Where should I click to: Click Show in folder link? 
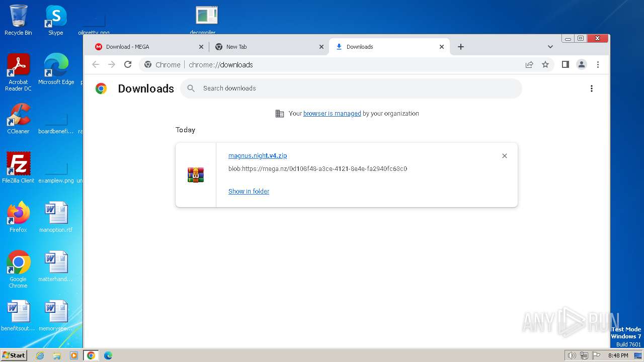pos(249,192)
